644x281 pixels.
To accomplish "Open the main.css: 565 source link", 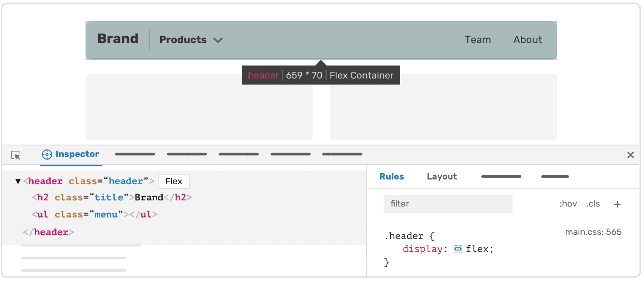I will 593,232.
